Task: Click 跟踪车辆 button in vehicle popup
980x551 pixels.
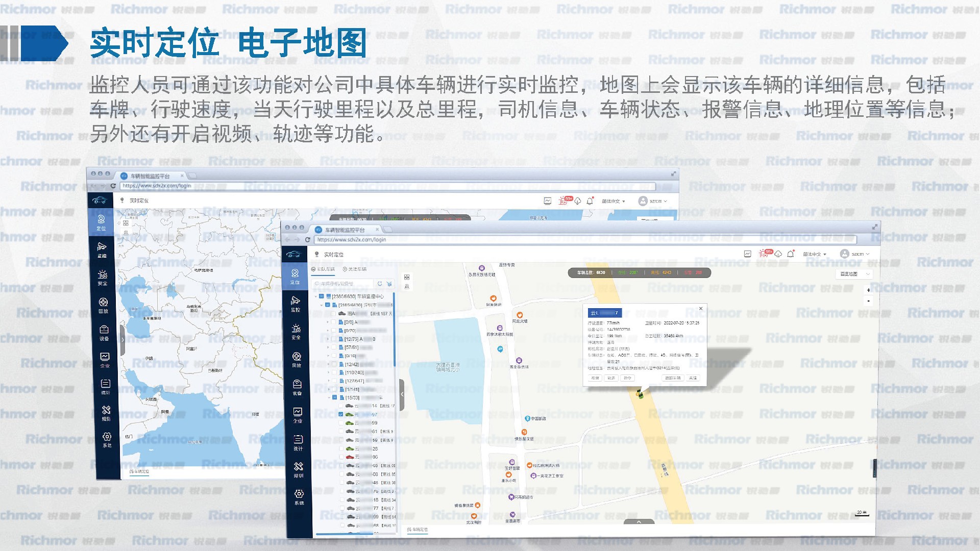Action: (x=673, y=378)
